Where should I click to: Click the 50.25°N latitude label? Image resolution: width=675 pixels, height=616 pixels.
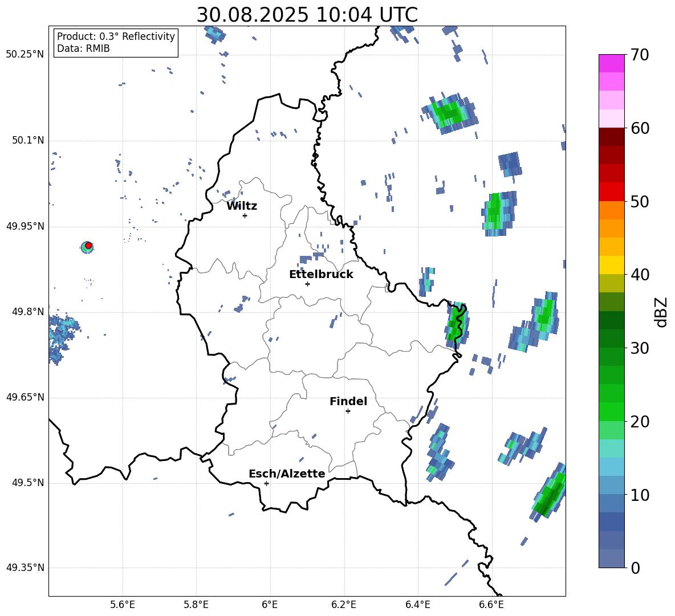point(25,55)
